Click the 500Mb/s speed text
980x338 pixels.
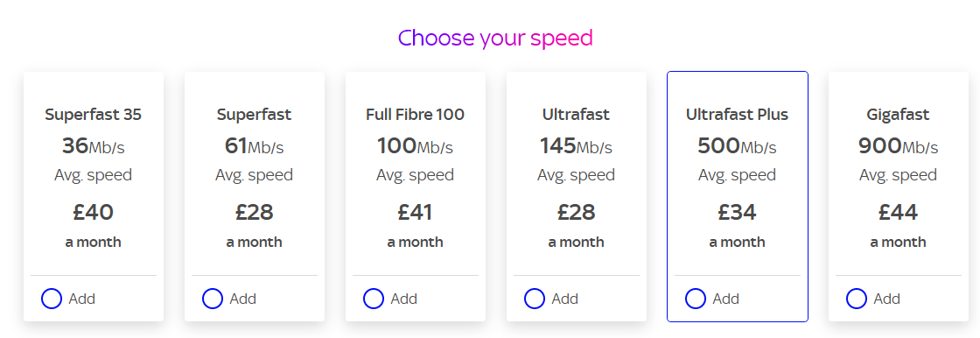(737, 146)
